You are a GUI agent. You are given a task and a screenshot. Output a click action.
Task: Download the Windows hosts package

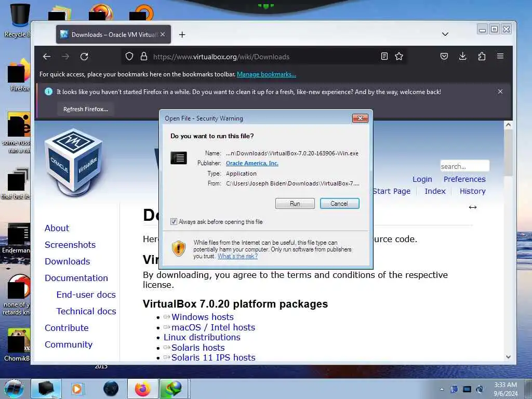tap(203, 317)
